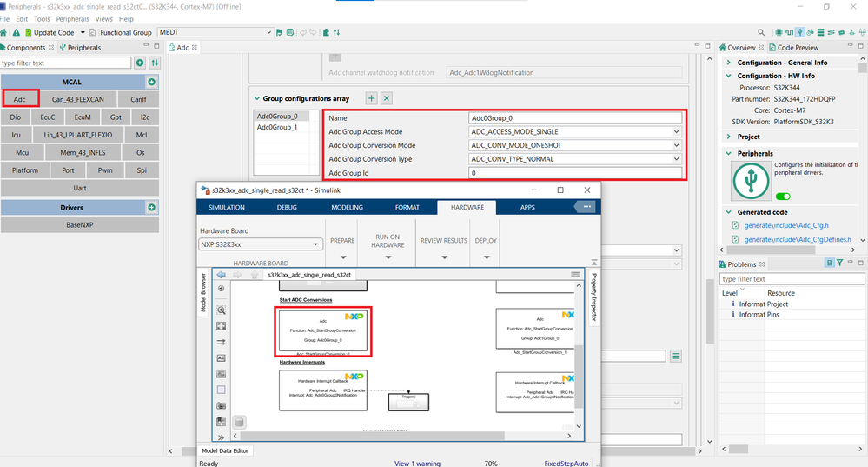Open the Views menu
Screen dimensions: 868x467
point(103,19)
